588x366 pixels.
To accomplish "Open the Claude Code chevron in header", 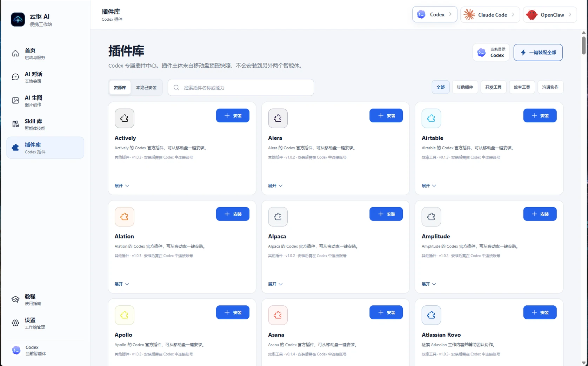I will [x=513, y=15].
